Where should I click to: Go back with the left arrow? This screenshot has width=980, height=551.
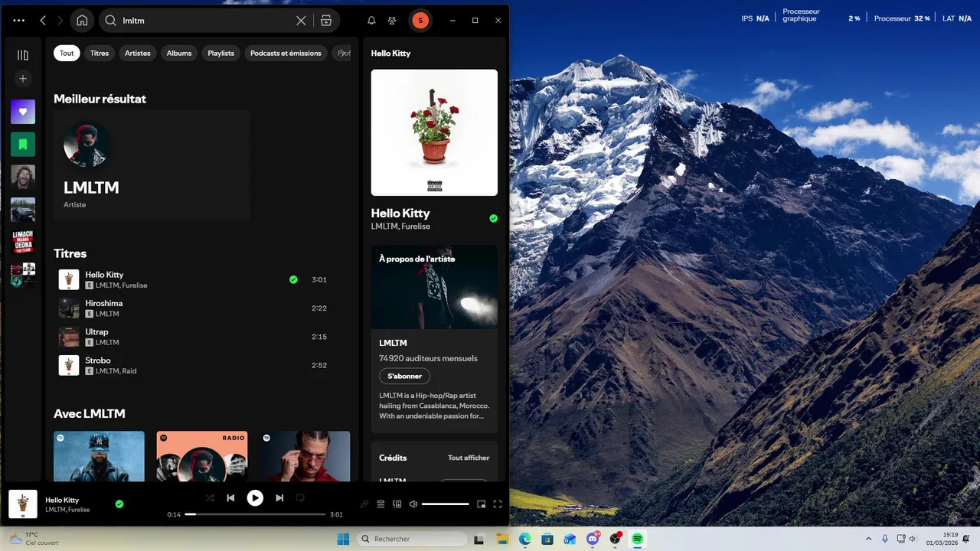43,21
